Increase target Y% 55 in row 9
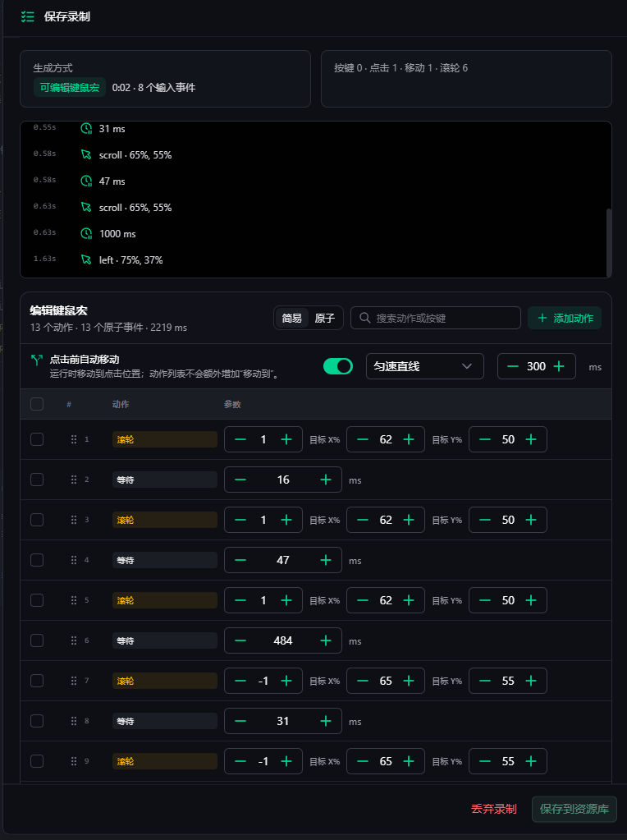Viewport: 627px width, 840px height. (x=531, y=761)
